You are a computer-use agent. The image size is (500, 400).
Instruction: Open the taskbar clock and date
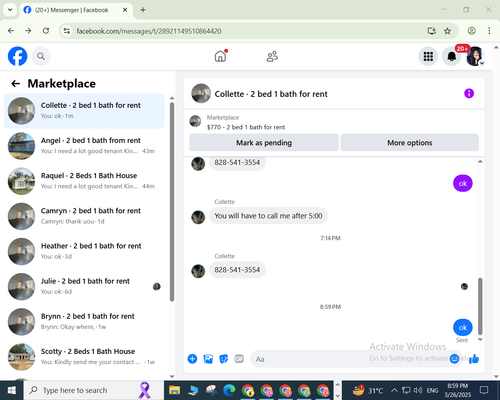[x=458, y=390]
